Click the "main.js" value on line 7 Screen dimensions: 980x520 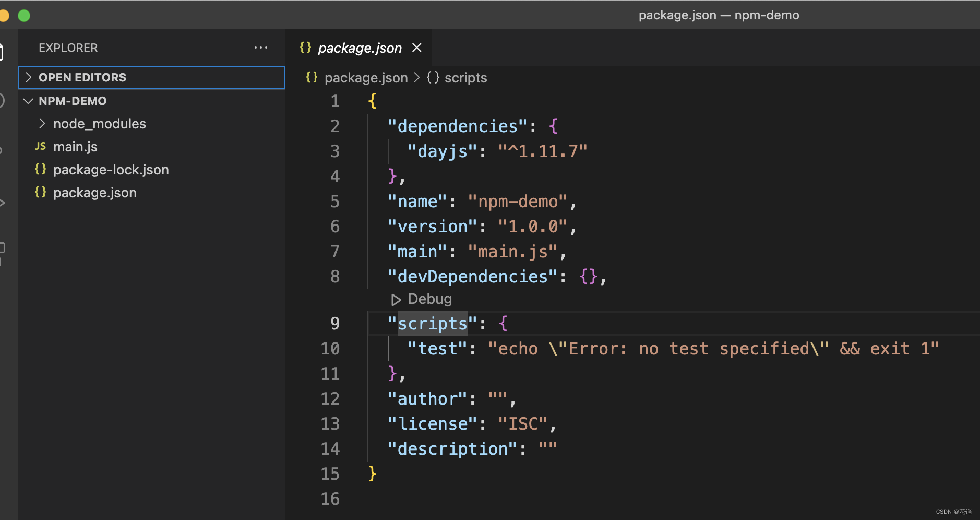pyautogui.click(x=513, y=252)
